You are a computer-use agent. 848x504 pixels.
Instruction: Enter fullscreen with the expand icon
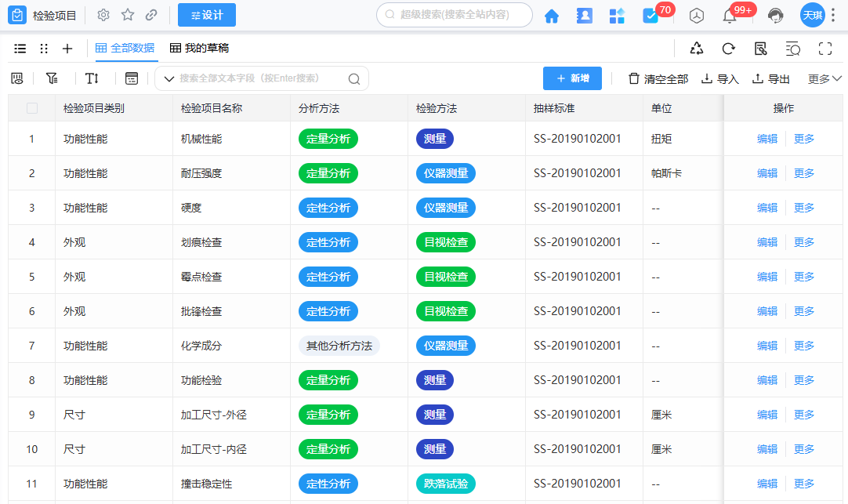pyautogui.click(x=824, y=49)
